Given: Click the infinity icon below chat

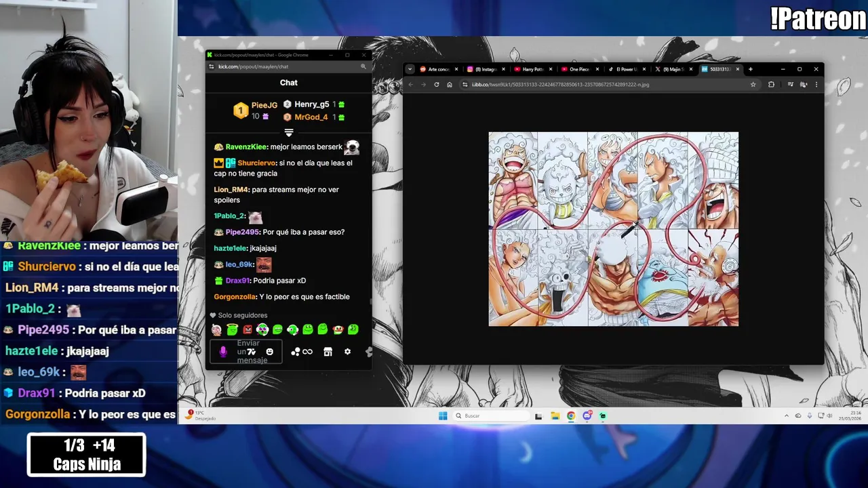Looking at the screenshot, I should [x=308, y=352].
